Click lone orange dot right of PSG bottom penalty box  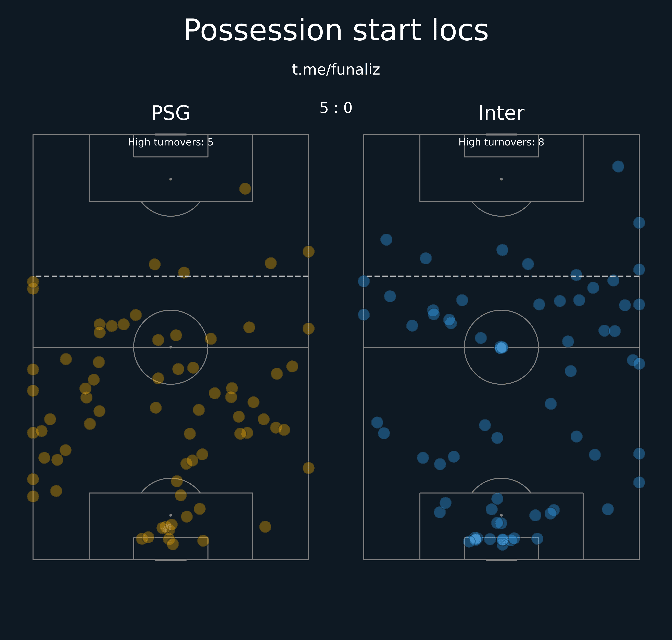coord(265,527)
